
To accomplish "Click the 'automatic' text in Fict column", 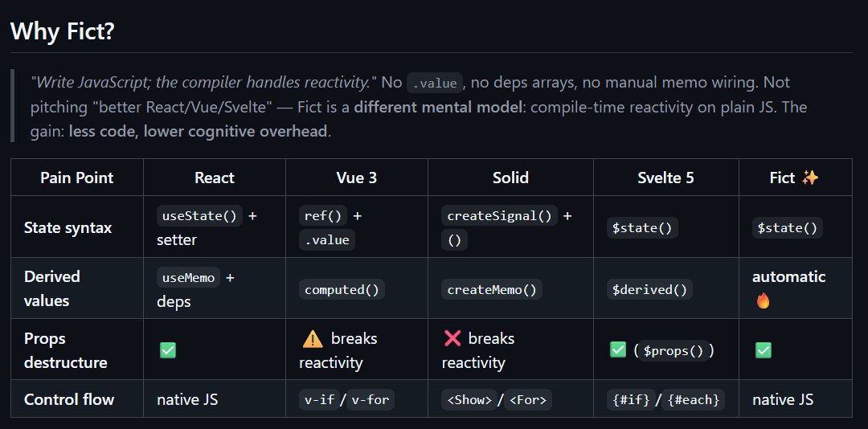I will (789, 277).
